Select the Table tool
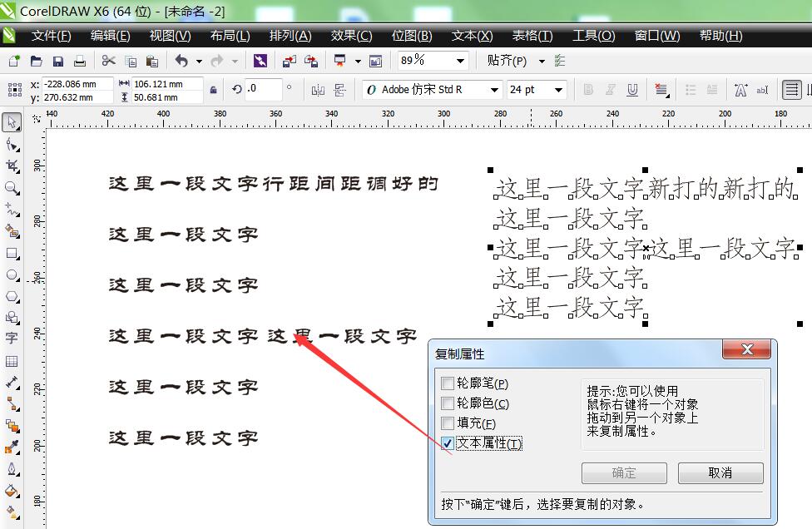812x529 pixels. click(12, 361)
